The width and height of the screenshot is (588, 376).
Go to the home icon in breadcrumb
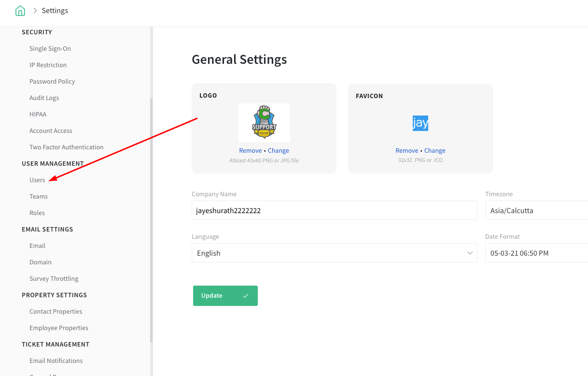(20, 11)
